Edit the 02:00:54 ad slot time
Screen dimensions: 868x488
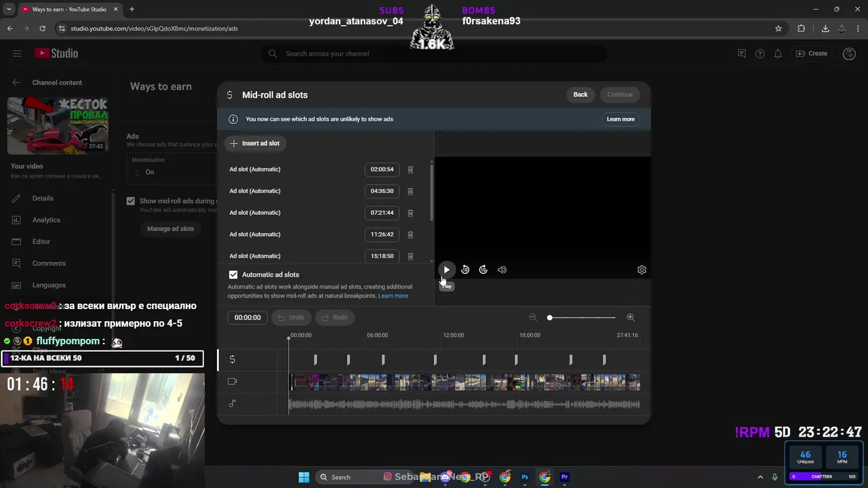[x=382, y=169]
